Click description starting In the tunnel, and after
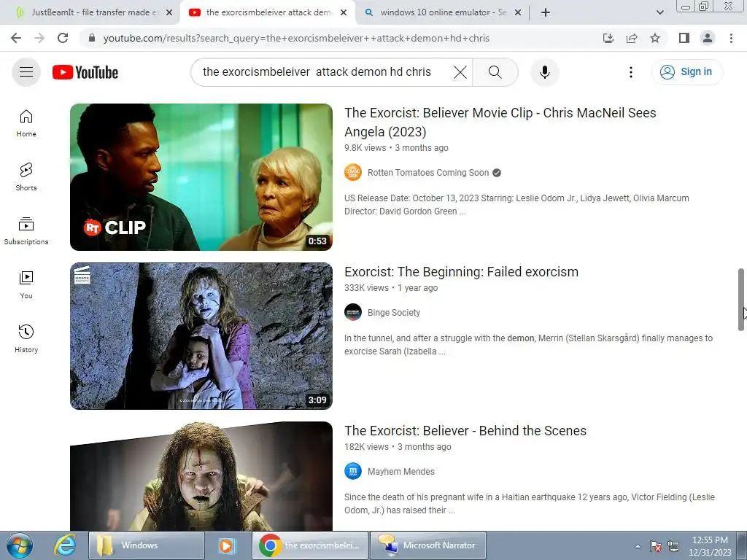This screenshot has height=560, width=747. (x=529, y=345)
